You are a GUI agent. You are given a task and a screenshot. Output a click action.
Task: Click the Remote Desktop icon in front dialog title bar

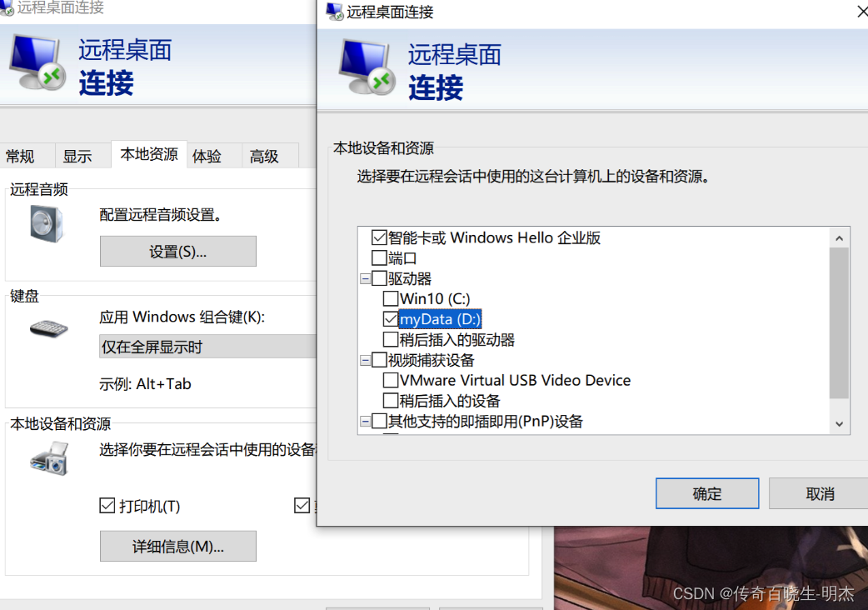pyautogui.click(x=334, y=12)
